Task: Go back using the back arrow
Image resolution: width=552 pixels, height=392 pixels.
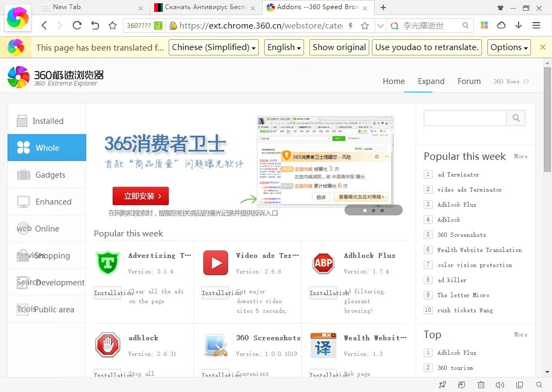Action: pyautogui.click(x=44, y=25)
